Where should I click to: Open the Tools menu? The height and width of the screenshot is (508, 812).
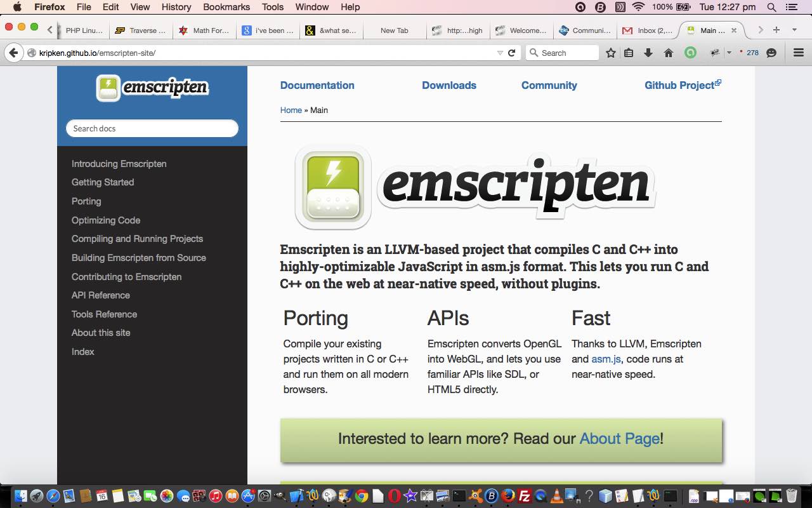(273, 7)
